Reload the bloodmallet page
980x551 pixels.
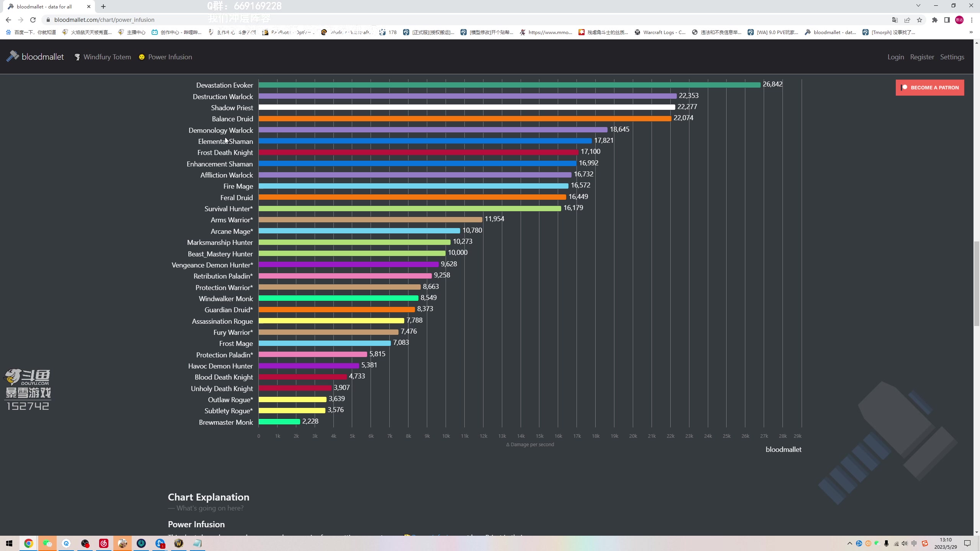pyautogui.click(x=33, y=20)
